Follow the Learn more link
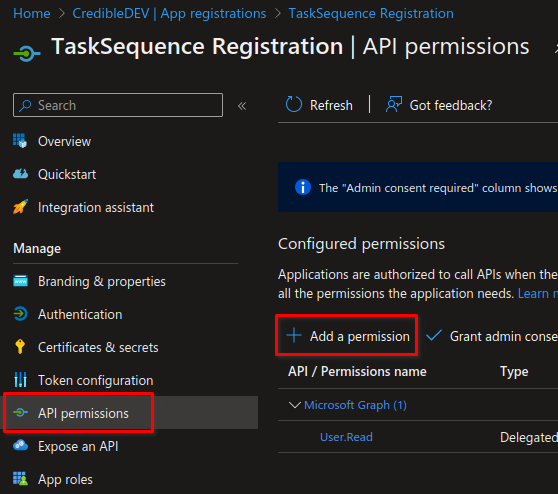This screenshot has height=494, width=558. pyautogui.click(x=537, y=294)
